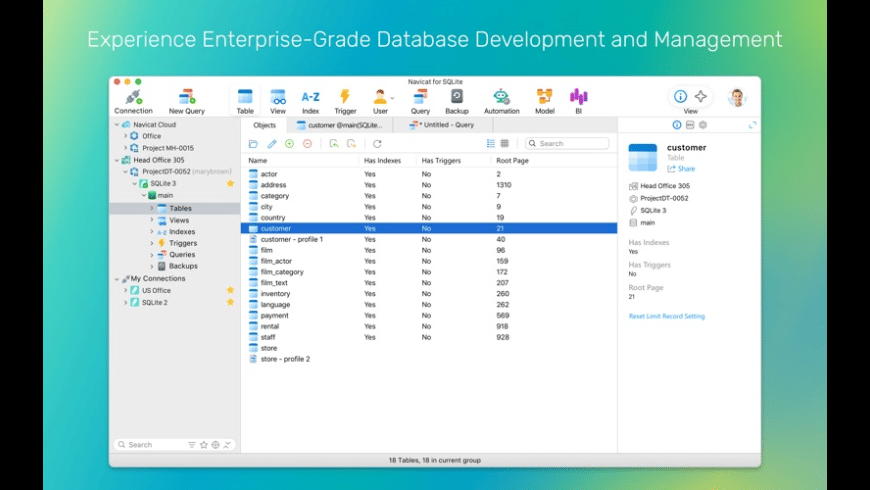Select the general info tab icon in right panel
This screenshot has height=490, width=870.
[x=676, y=125]
